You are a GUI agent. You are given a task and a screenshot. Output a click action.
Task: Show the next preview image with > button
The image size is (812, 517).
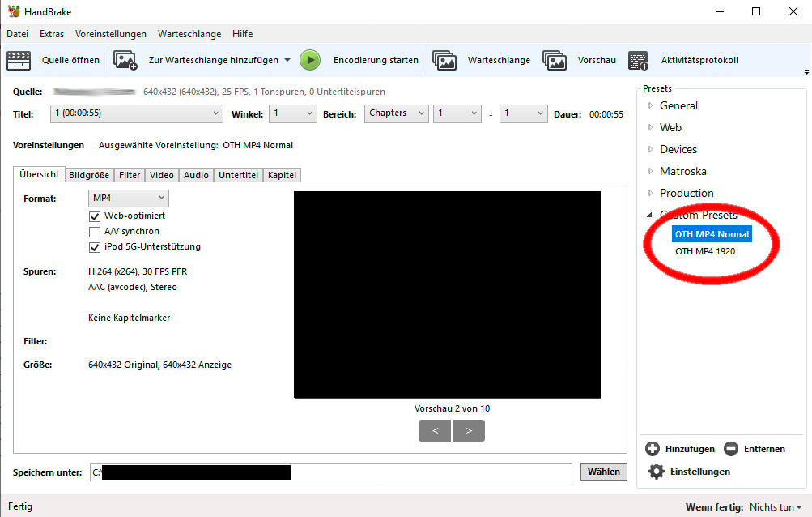tap(469, 430)
